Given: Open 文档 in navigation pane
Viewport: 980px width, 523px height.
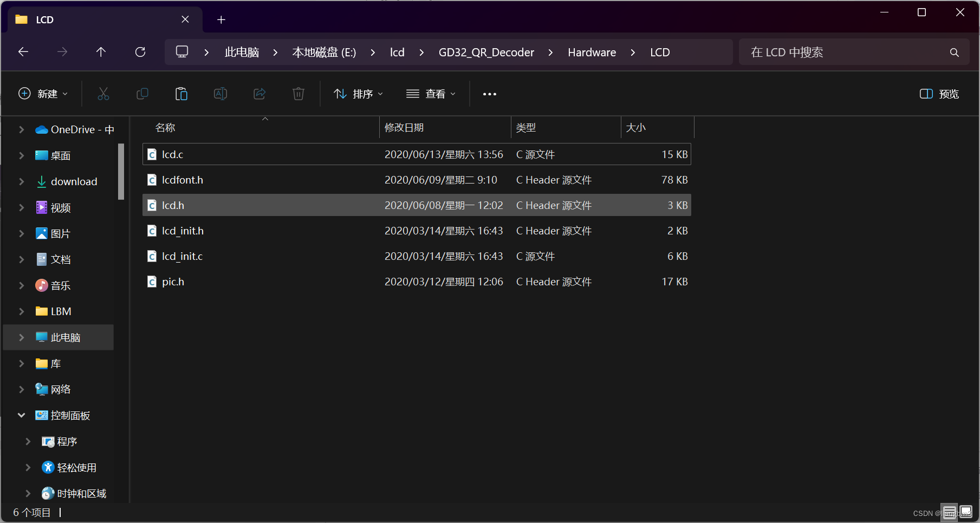Looking at the screenshot, I should pyautogui.click(x=61, y=259).
